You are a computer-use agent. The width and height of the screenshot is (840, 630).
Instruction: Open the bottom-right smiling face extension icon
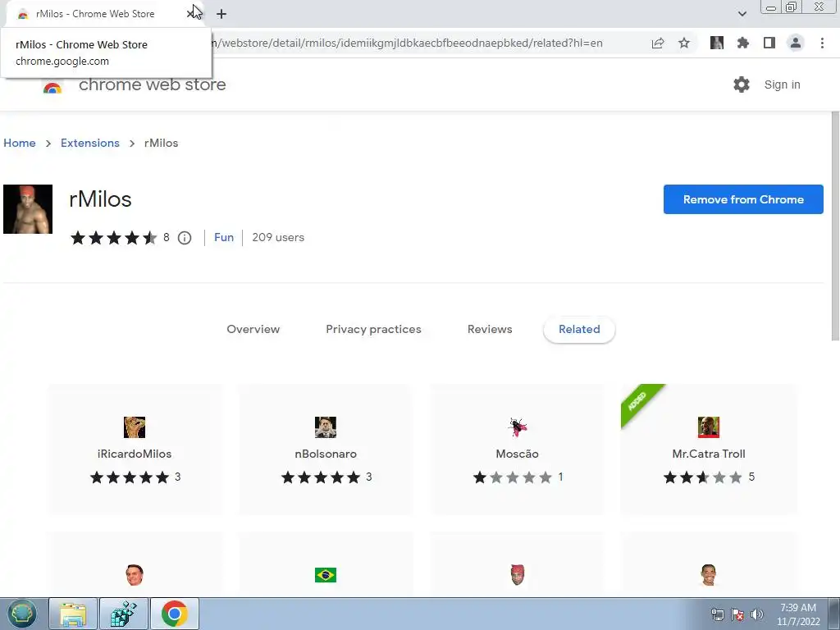point(708,575)
